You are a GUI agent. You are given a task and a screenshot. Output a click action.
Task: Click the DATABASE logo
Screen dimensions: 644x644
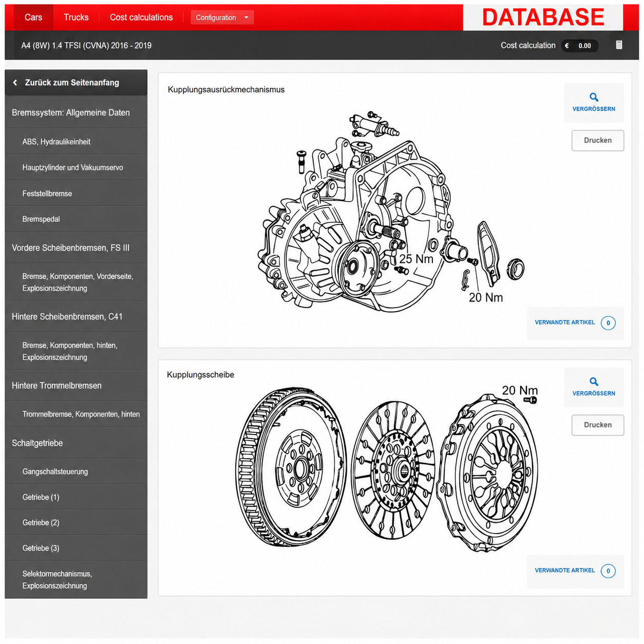coord(543,17)
